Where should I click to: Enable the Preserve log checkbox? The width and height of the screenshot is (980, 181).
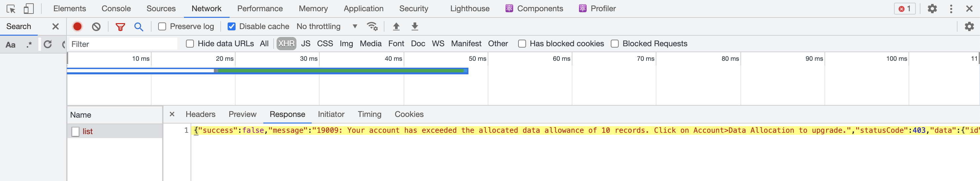tap(162, 26)
